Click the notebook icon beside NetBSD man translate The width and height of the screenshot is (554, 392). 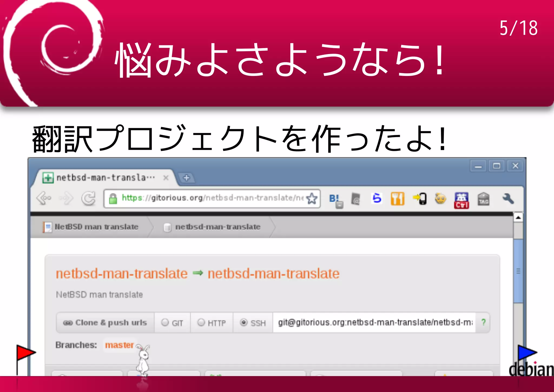[x=47, y=227]
